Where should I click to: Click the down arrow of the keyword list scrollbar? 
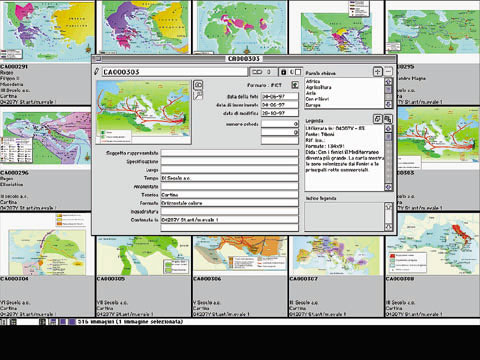(388, 104)
